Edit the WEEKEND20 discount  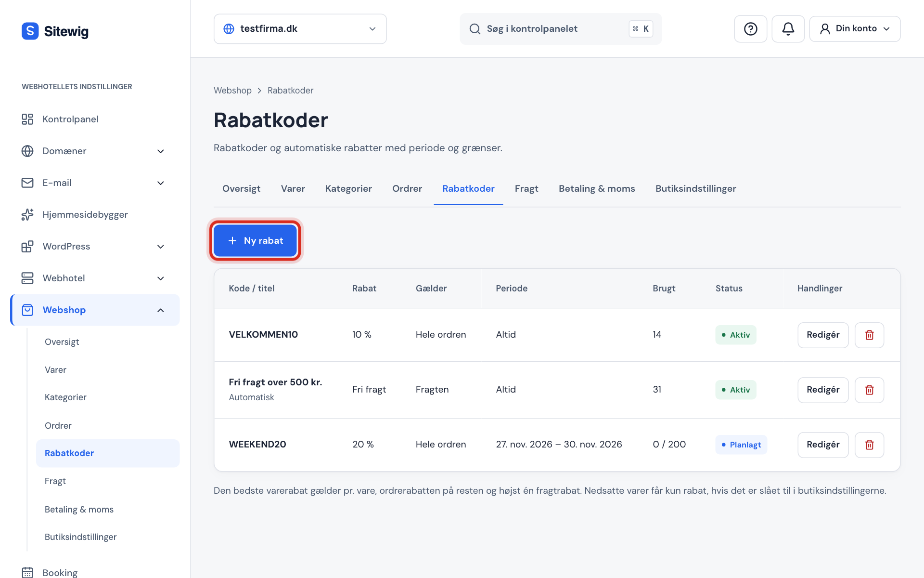(823, 445)
